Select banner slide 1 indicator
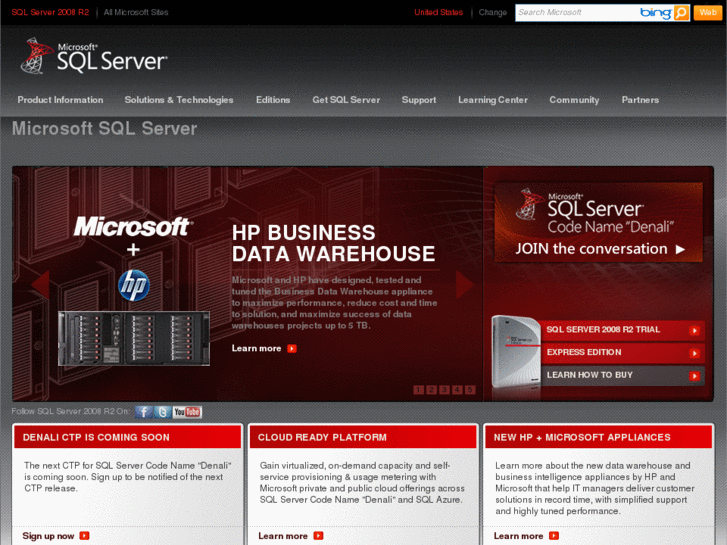The image size is (727, 545). [x=418, y=390]
